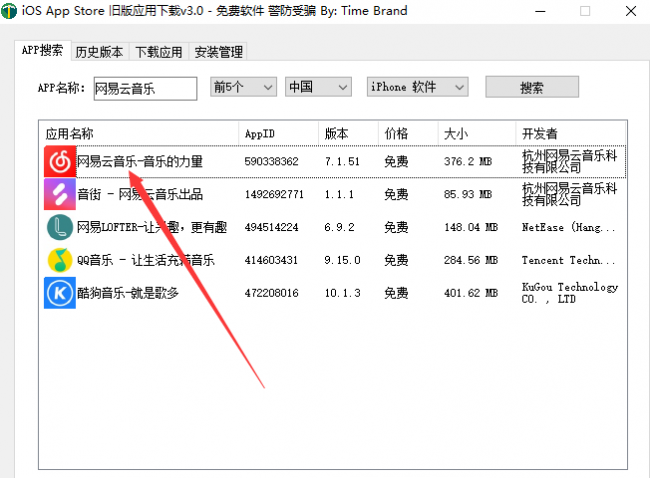Viewport: 650px width, 478px height.
Task: Click the application logo in title bar
Action: point(9,11)
